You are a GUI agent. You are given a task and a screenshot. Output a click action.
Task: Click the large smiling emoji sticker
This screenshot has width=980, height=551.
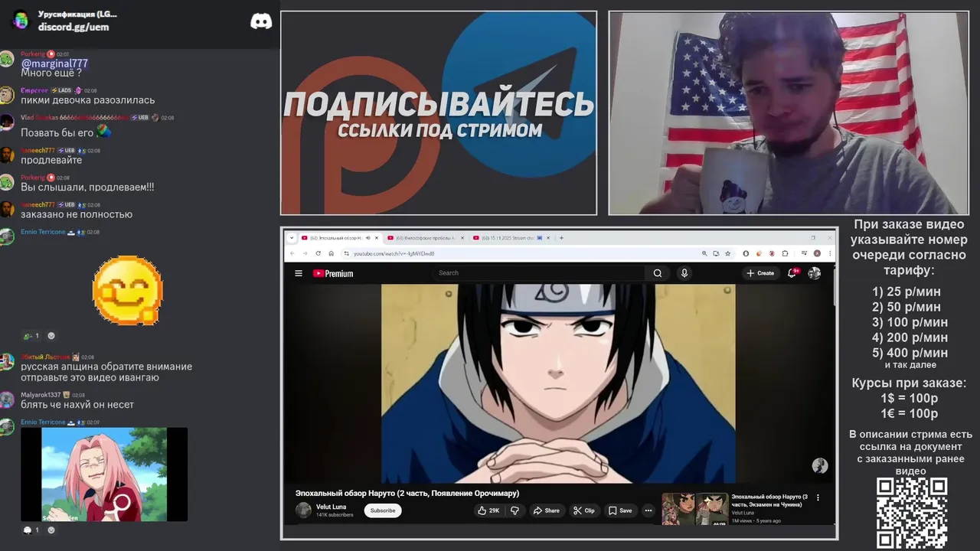point(128,290)
